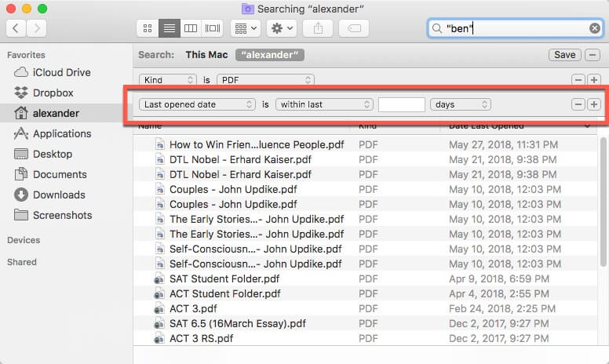The height and width of the screenshot is (364, 609).
Task: Click into the "ben" search field
Action: tap(516, 28)
